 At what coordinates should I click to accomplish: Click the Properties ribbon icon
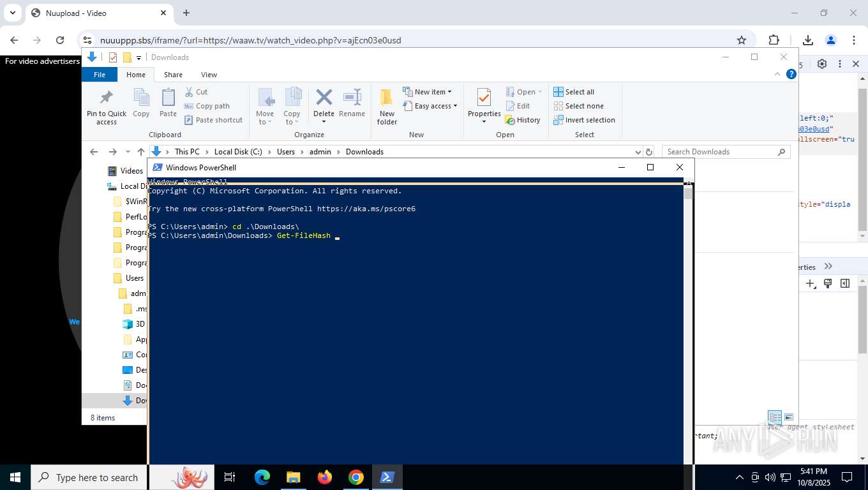[x=484, y=99]
